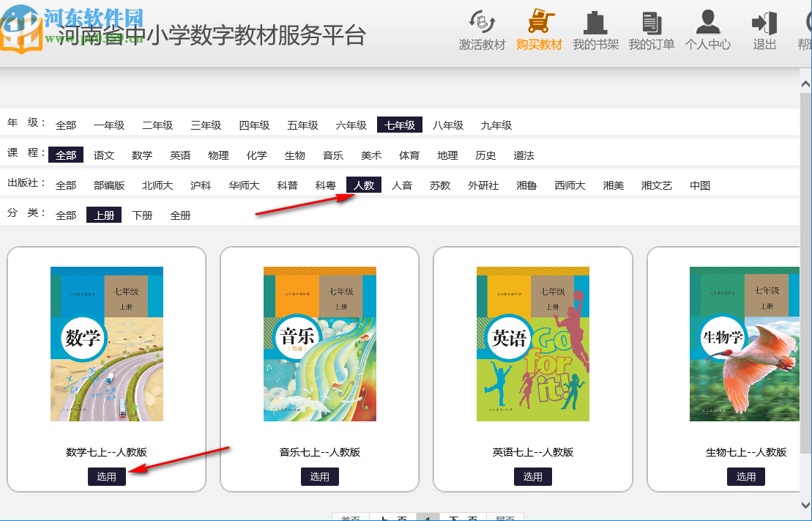Image resolution: width=812 pixels, height=521 pixels.
Task: Switch to 下册 volume filter
Action: pos(141,215)
